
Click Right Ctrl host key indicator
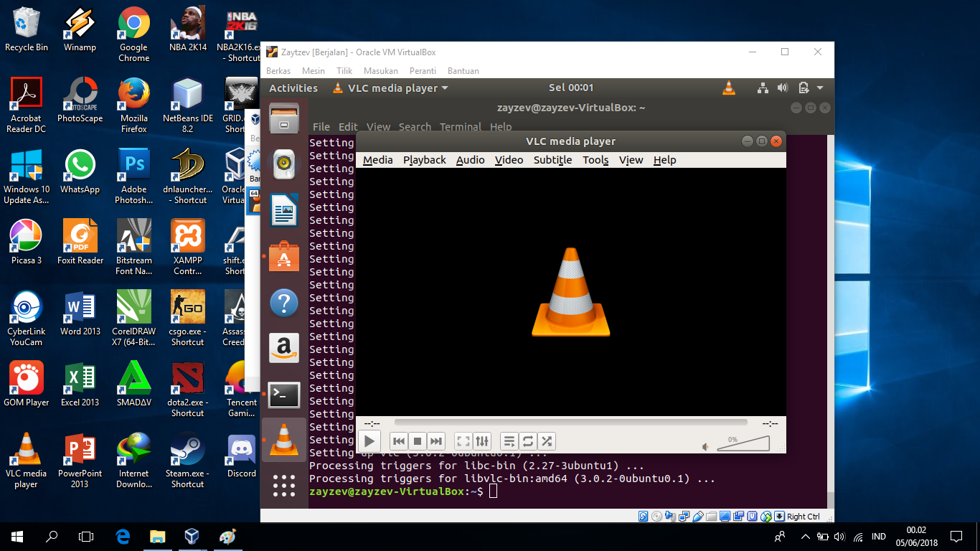[x=803, y=517]
